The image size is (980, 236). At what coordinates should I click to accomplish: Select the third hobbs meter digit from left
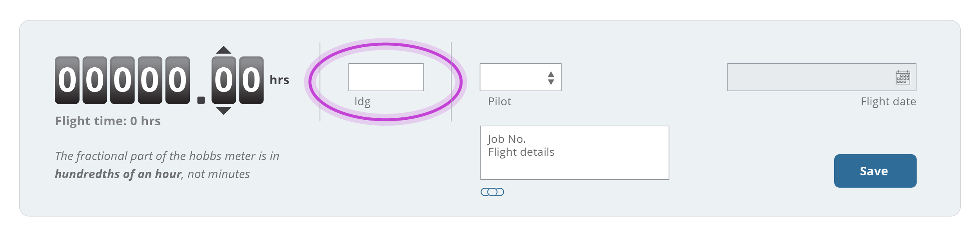(x=122, y=80)
